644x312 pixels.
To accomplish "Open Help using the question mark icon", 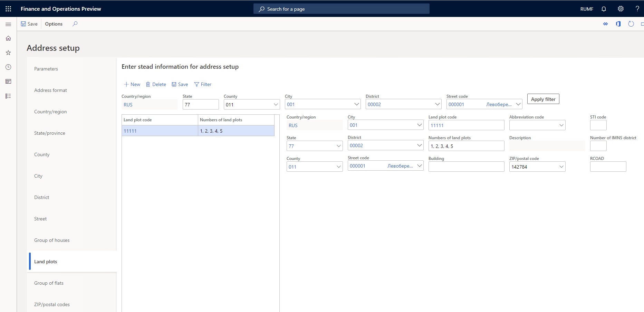I will pos(637,9).
